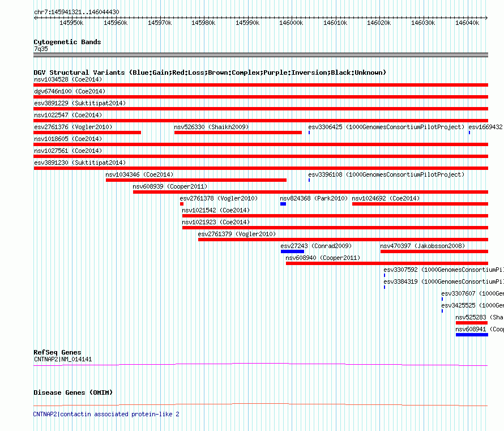Image resolution: width=504 pixels, height=431 pixels.
Task: Click the 7q35 cytogenetic band bar
Action: pos(260,55)
